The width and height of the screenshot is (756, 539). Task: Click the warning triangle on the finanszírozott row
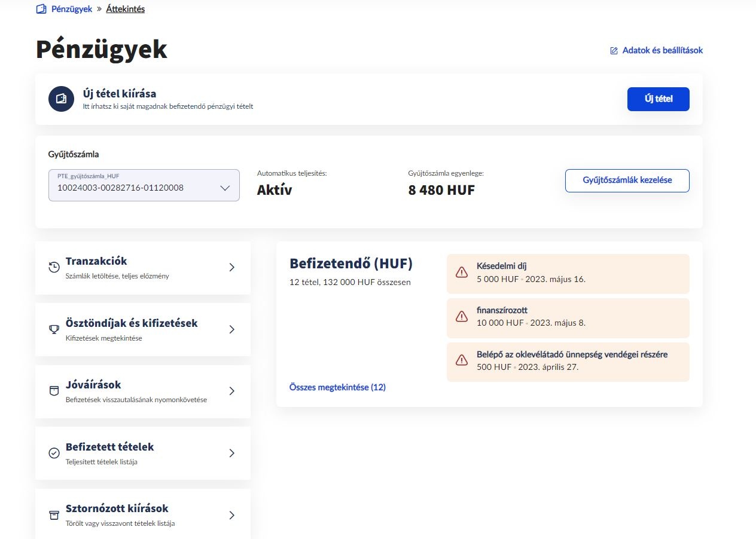tap(461, 316)
